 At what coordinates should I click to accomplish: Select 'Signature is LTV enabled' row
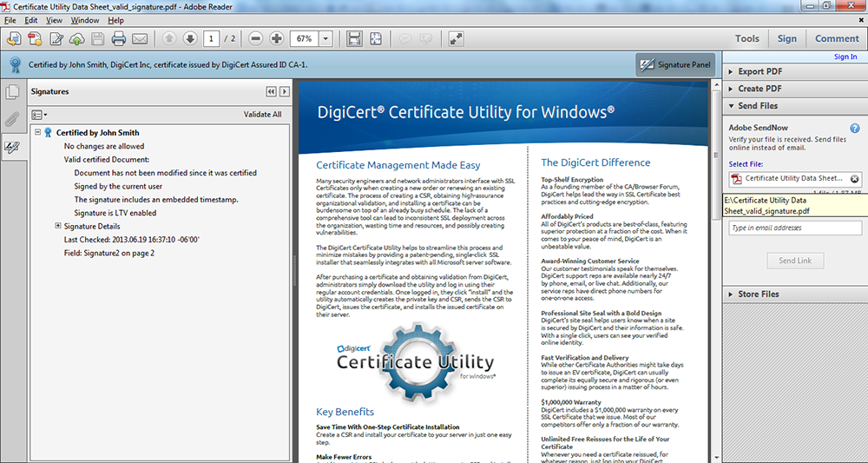click(115, 213)
